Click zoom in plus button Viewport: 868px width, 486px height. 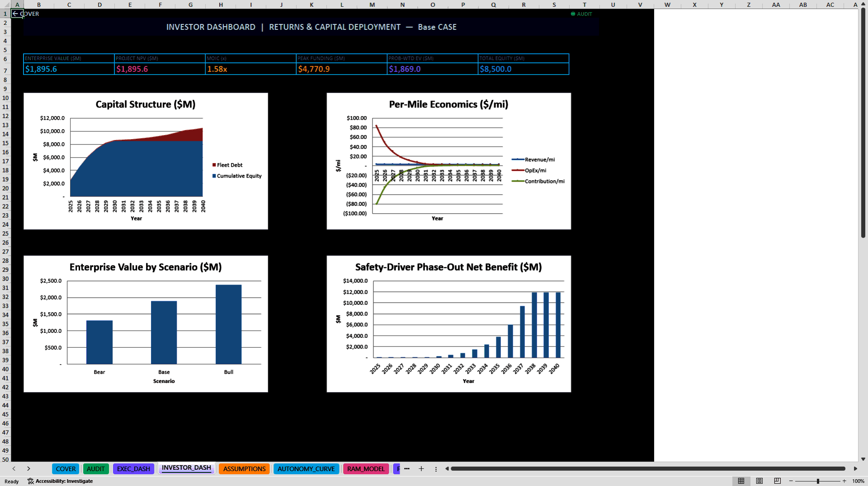coord(844,481)
